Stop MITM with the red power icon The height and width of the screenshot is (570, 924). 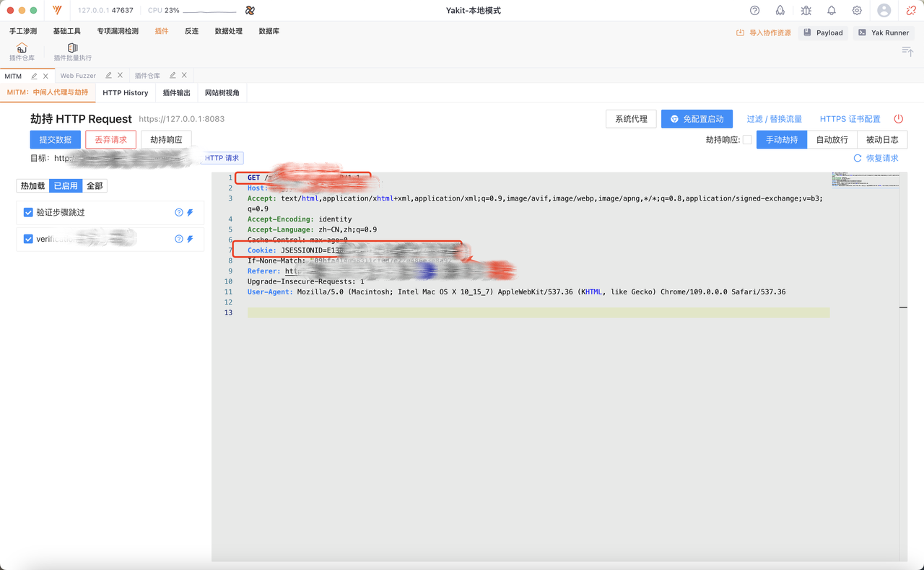click(x=899, y=119)
